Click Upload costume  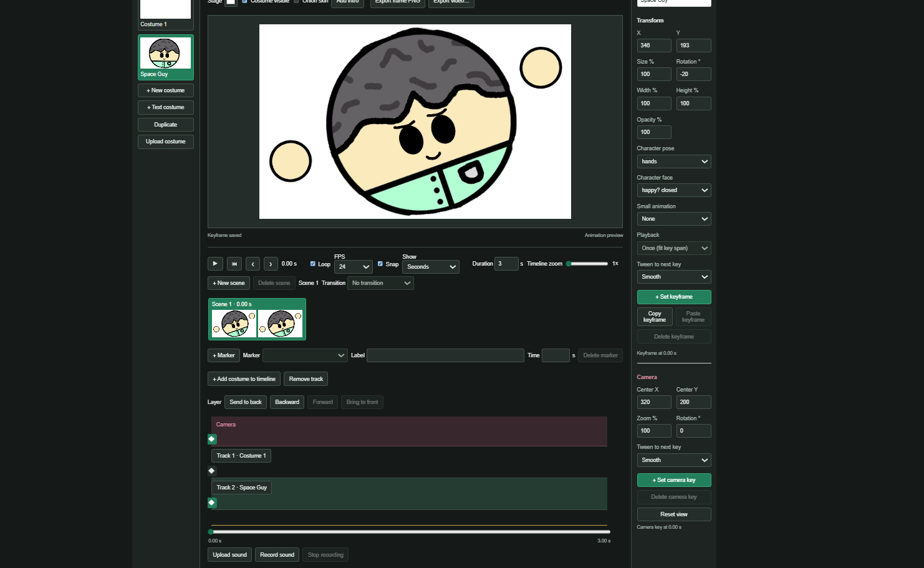166,142
